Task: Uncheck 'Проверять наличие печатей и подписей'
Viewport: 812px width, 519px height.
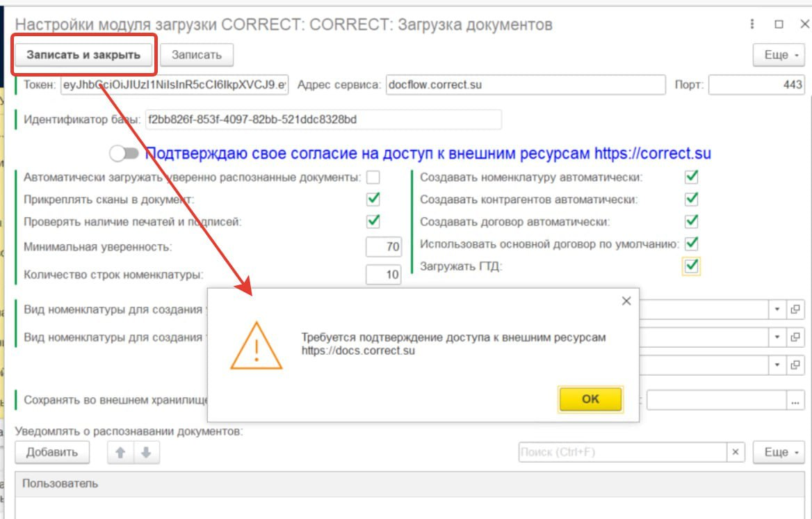Action: click(373, 221)
